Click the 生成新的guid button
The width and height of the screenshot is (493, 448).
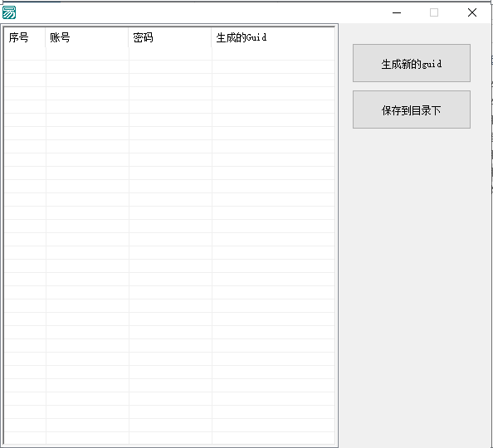click(412, 63)
